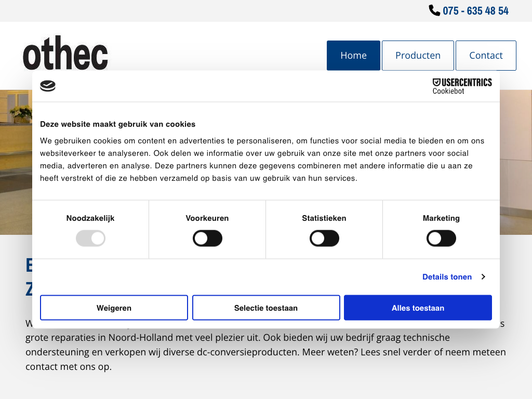Go to the Producten menu item
Viewport: 532px width, 399px height.
[418, 56]
